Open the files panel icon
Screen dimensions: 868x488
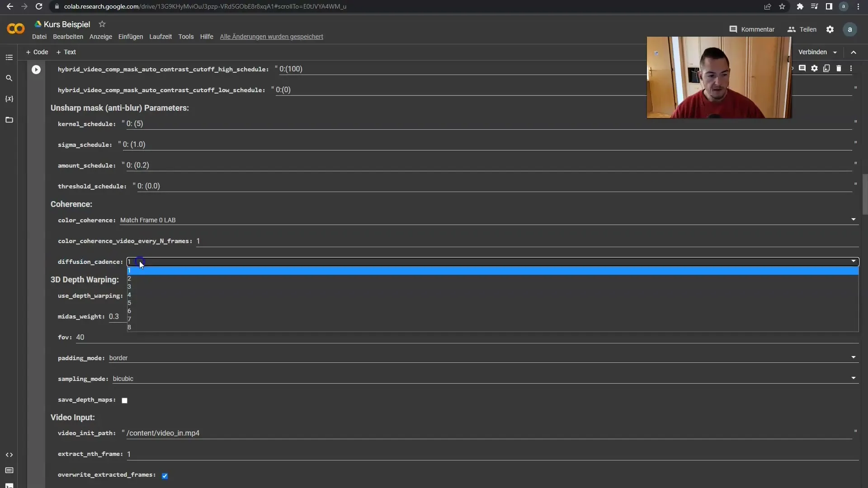coord(9,120)
